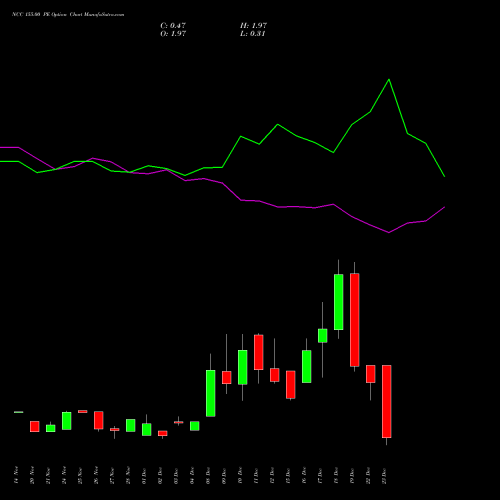Select the close value 'C: 0.47'
Viewport: 500px width, 500px height.
(173, 26)
